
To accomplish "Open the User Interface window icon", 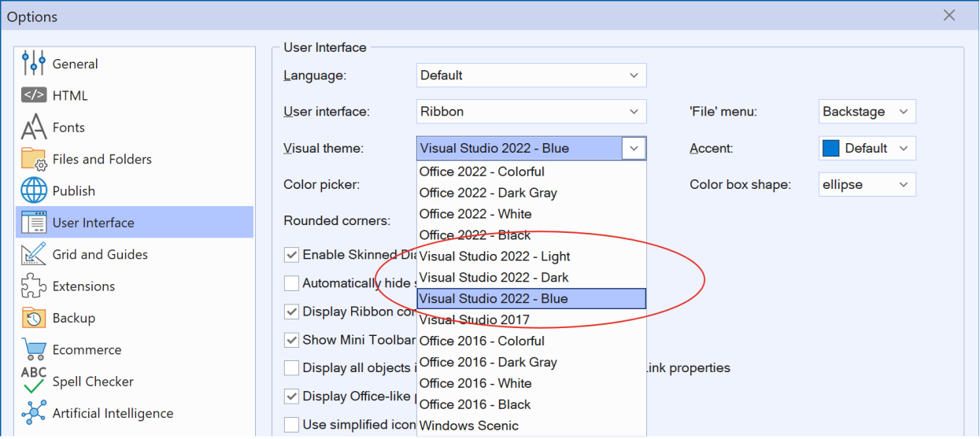I will [x=34, y=223].
